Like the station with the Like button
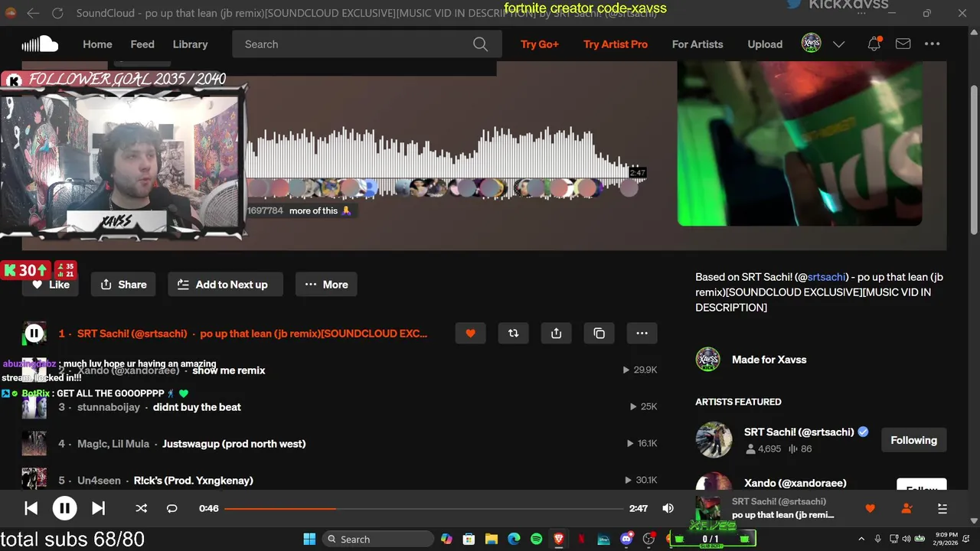The height and width of the screenshot is (551, 980). tap(51, 284)
